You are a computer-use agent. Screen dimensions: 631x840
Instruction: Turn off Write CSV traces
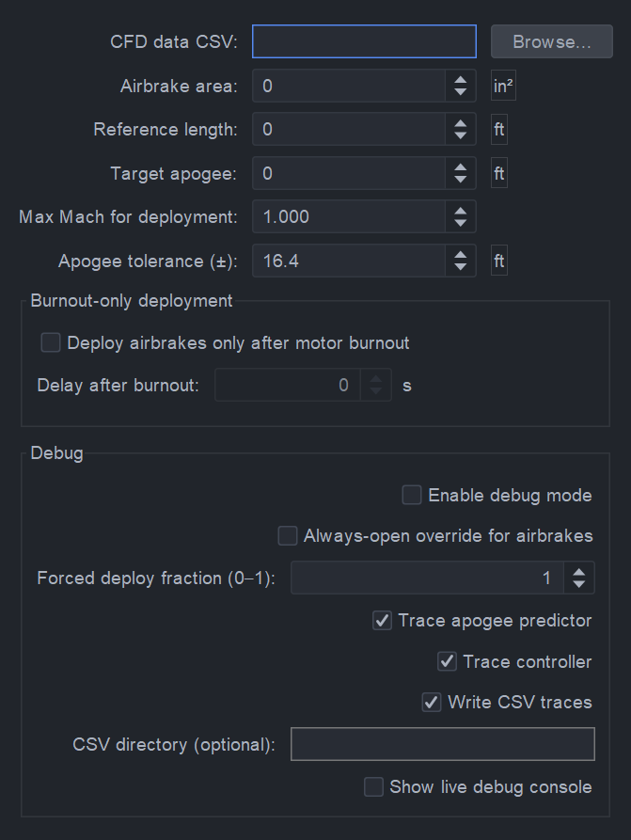point(432,702)
